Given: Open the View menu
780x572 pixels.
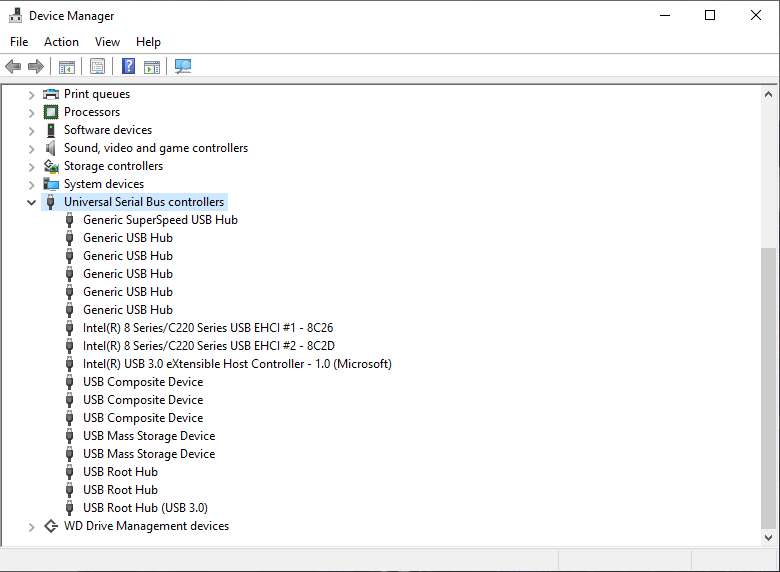Looking at the screenshot, I should pos(107,42).
